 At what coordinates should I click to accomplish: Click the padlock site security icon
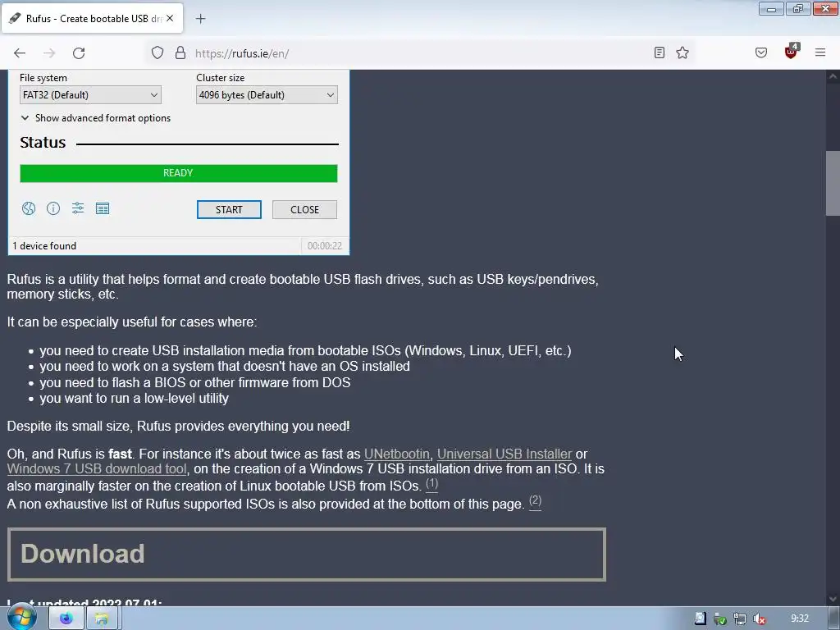tap(180, 52)
